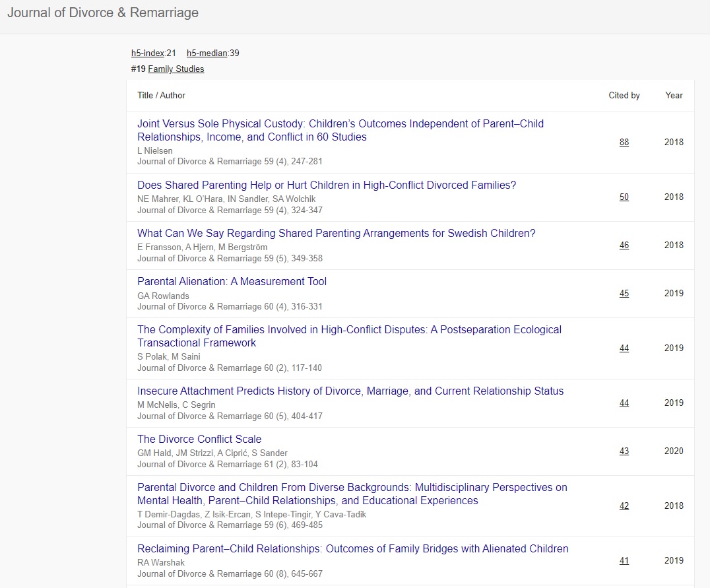Open 'Insecure Attachment Predicts History of Divorce' article
This screenshot has height=588, width=710.
[x=350, y=391]
